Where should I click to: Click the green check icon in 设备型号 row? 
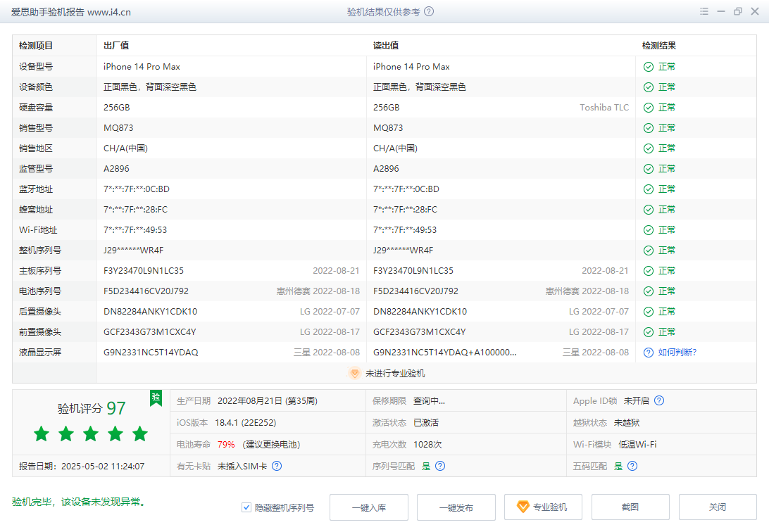click(x=649, y=67)
